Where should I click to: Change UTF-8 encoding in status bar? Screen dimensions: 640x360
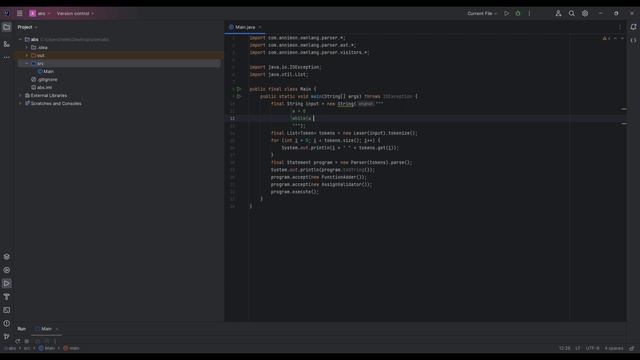tap(593, 349)
